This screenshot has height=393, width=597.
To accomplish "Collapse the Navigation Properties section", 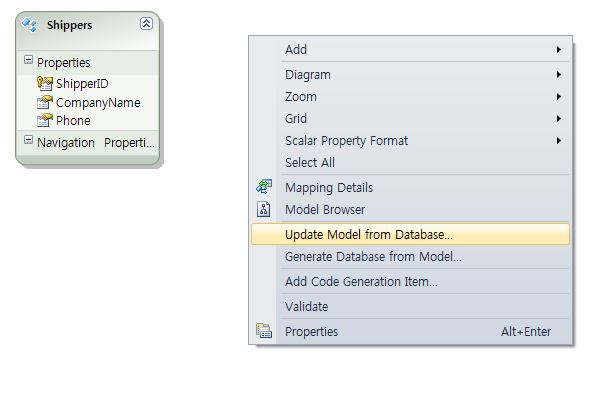I will (28, 139).
